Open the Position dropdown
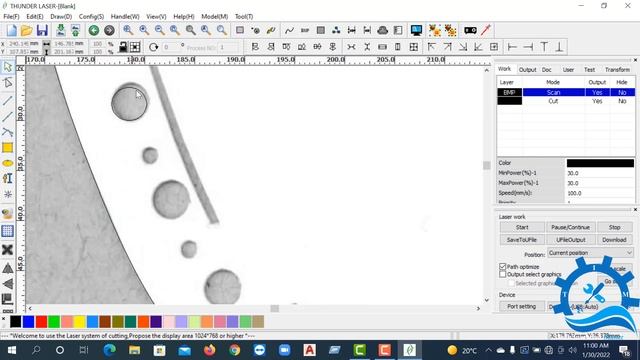Viewport: 640px width, 360px height. pos(590,253)
